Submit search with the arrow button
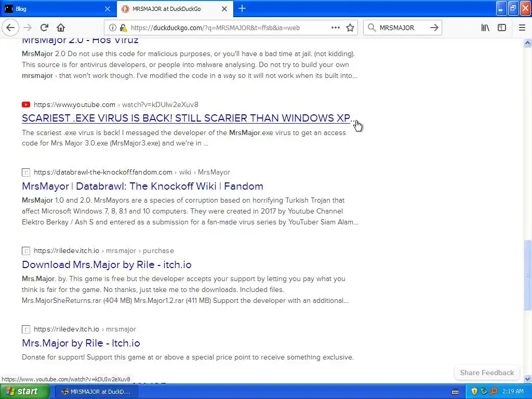The width and height of the screenshot is (532, 399). coord(434,28)
